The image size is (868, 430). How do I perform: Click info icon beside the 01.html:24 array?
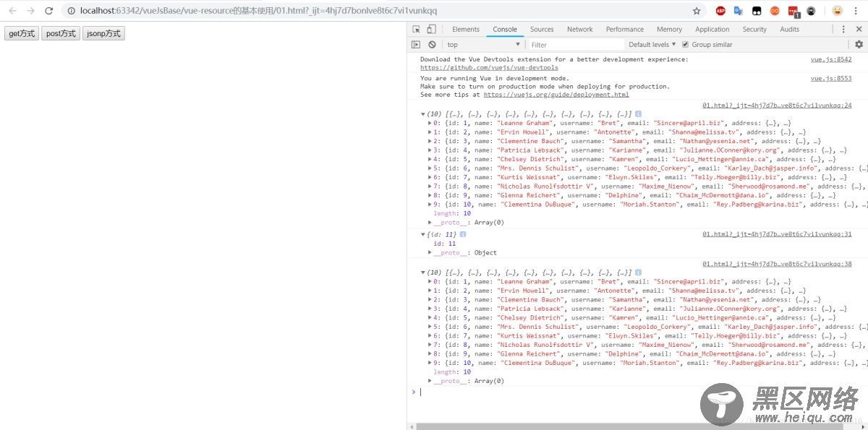[x=639, y=114]
